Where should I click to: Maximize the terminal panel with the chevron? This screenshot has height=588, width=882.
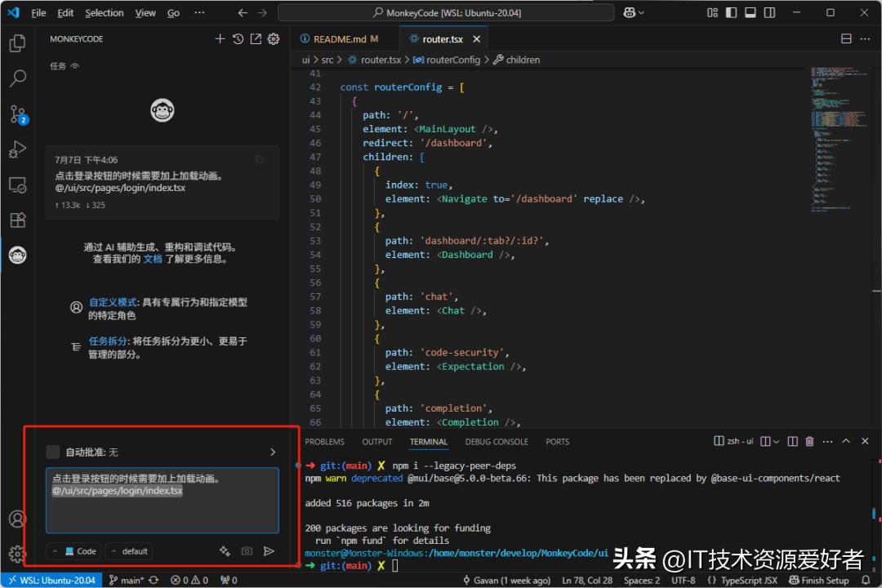(846, 441)
